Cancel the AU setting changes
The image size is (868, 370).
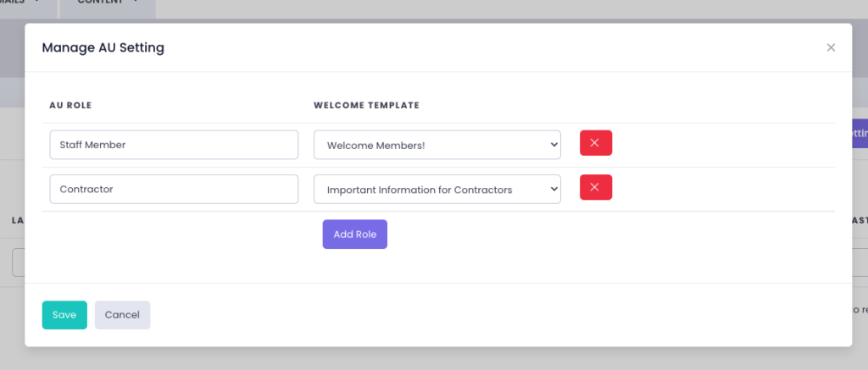pos(122,315)
